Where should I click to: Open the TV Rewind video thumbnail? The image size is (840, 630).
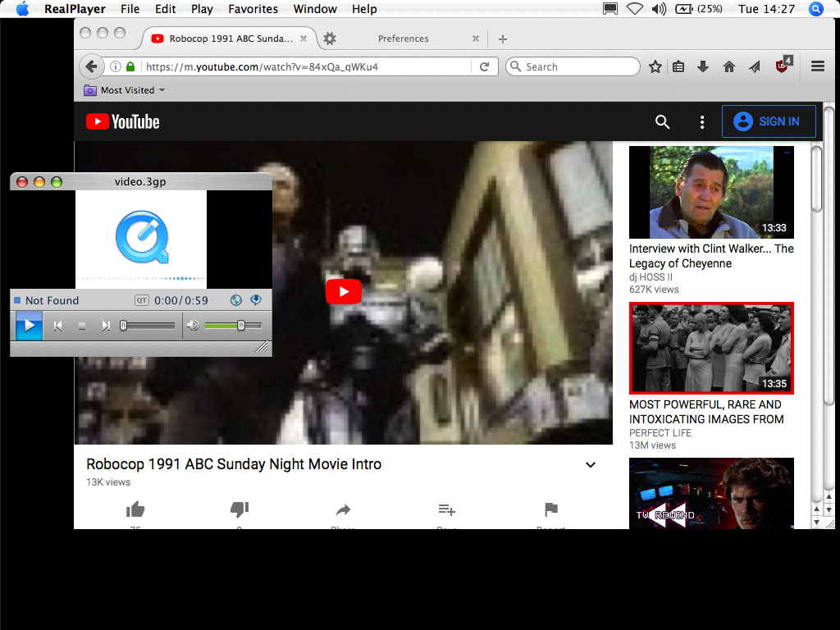point(711,493)
